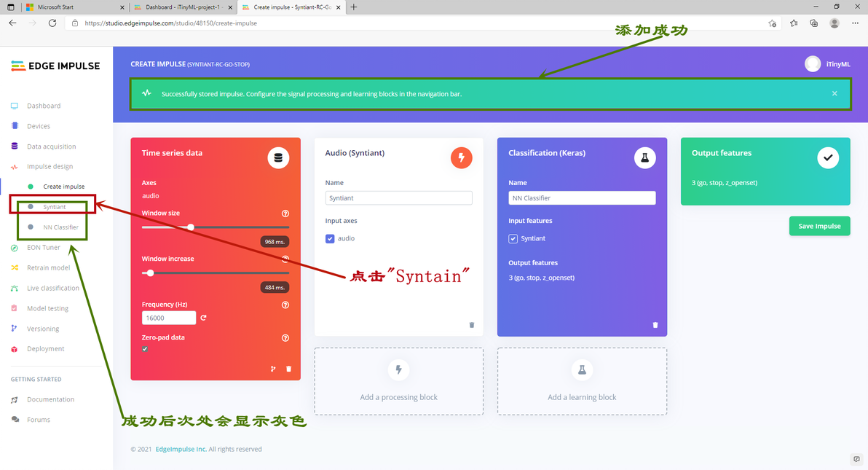This screenshot has width=868, height=470.
Task: Open a new browser tab
Action: click(x=354, y=7)
